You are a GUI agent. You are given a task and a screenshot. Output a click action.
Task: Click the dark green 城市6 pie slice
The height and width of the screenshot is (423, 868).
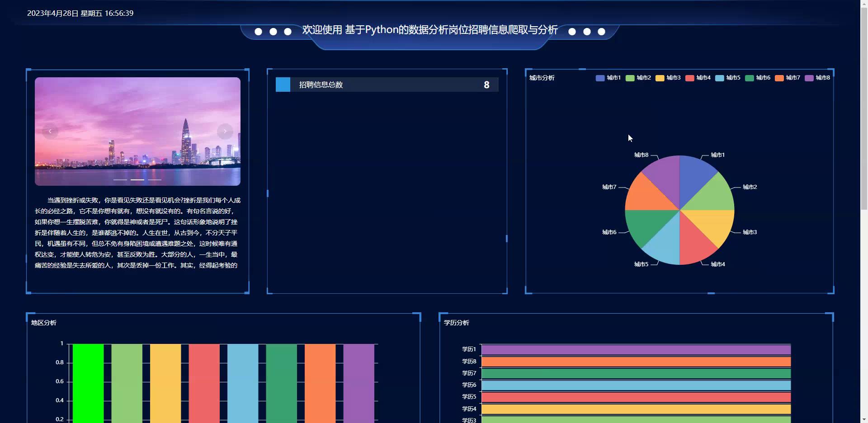pyautogui.click(x=647, y=223)
